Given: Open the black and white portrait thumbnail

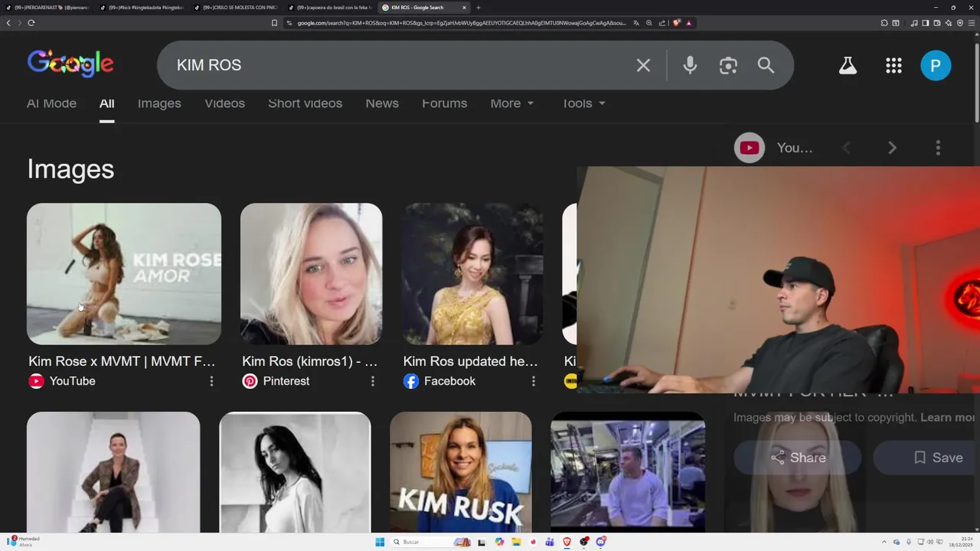Looking at the screenshot, I should click(x=295, y=472).
